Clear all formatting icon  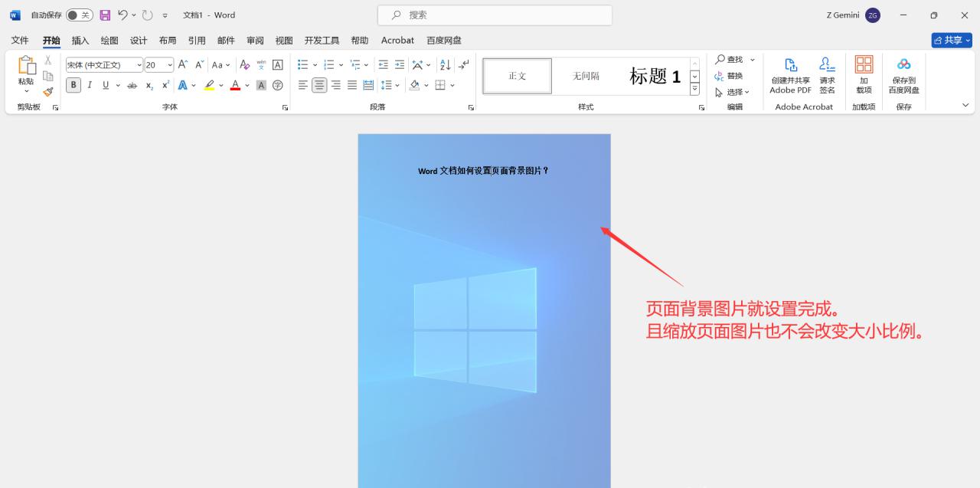(x=245, y=65)
